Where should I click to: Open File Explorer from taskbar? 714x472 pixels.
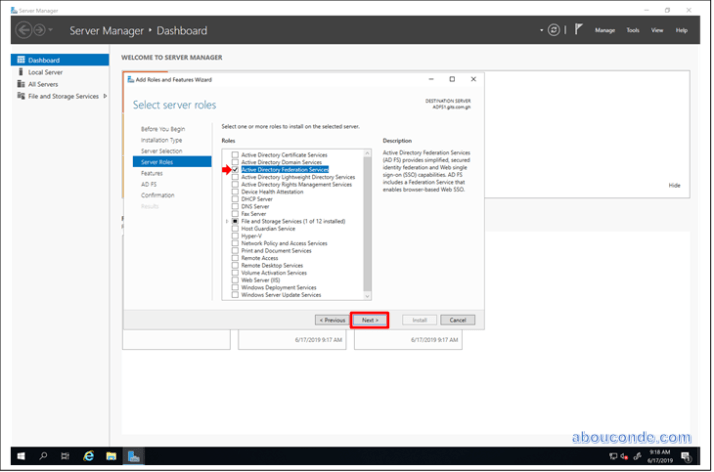pos(111,456)
